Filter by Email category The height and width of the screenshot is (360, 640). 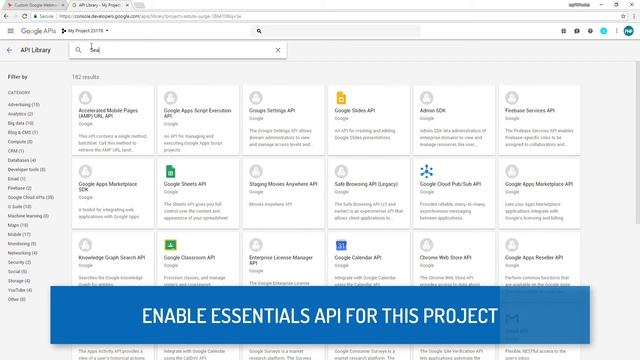[x=17, y=179]
